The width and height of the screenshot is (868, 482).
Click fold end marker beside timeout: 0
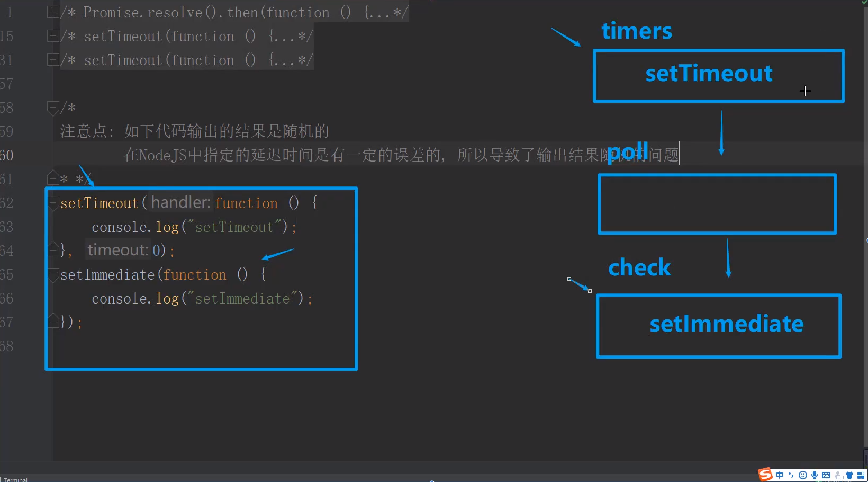(53, 248)
